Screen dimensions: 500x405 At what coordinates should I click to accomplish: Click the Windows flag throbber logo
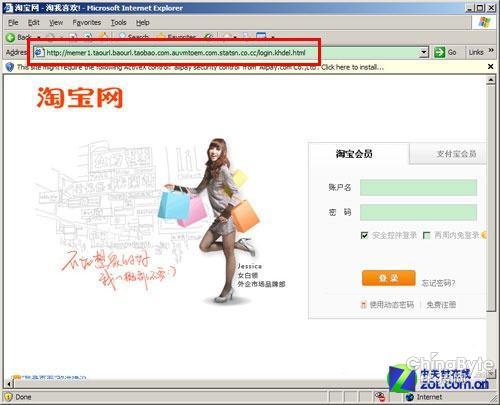[484, 22]
